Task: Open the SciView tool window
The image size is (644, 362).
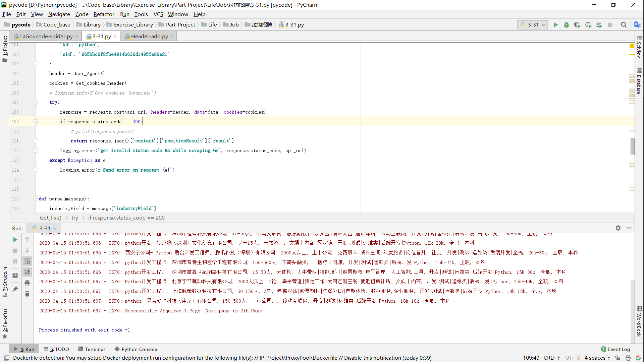Action: [639, 47]
